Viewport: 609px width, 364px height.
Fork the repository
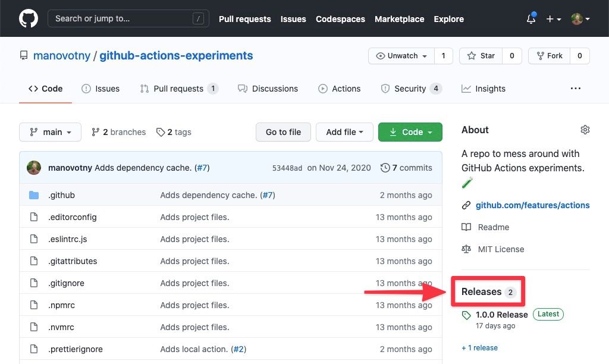(549, 56)
